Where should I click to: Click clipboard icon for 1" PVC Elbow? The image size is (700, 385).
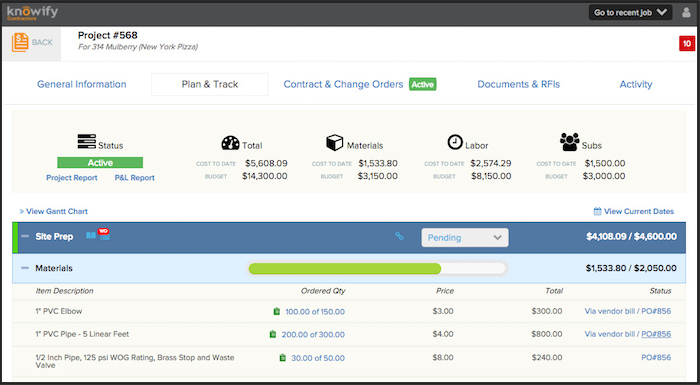pyautogui.click(x=276, y=311)
